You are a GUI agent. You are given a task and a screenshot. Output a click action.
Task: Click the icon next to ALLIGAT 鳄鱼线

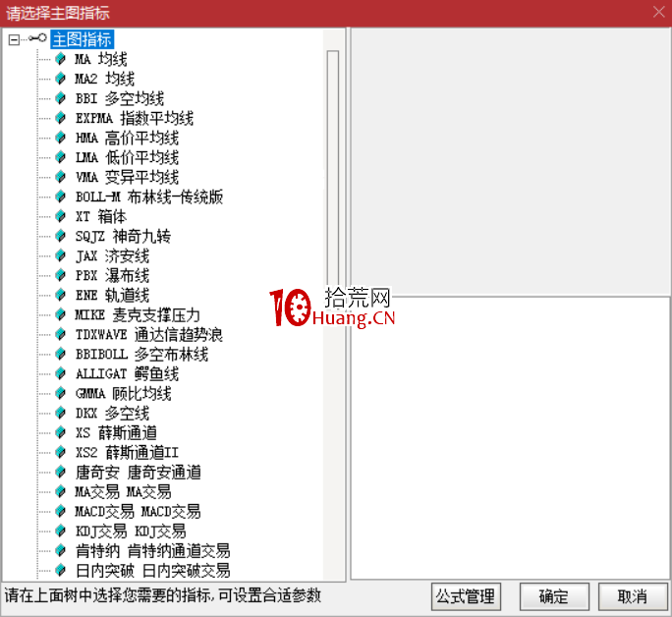61,373
